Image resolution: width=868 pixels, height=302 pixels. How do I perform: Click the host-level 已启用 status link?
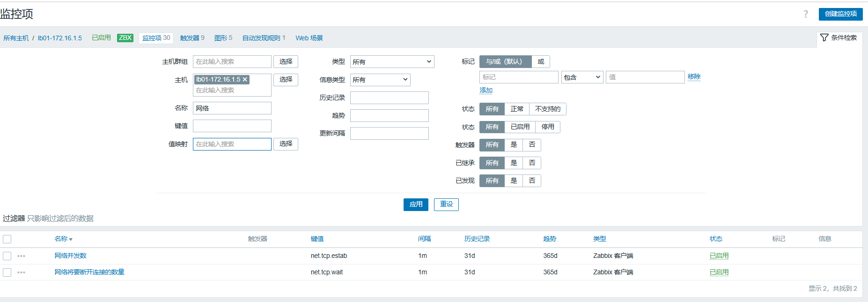(101, 38)
